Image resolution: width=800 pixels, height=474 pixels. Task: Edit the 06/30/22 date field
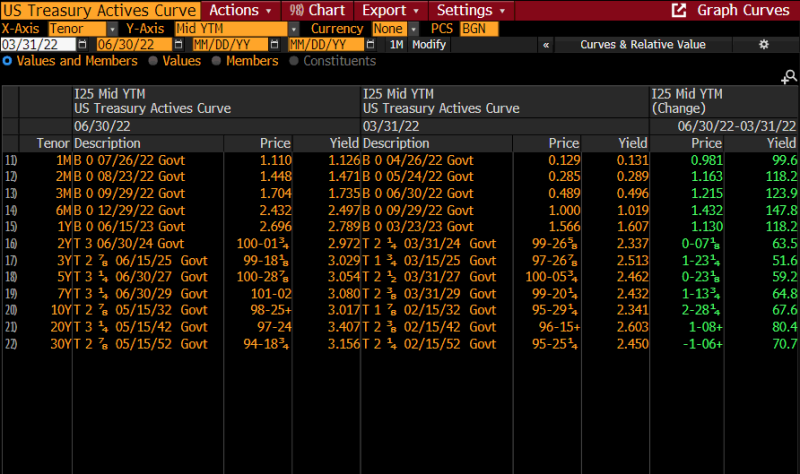click(x=134, y=45)
